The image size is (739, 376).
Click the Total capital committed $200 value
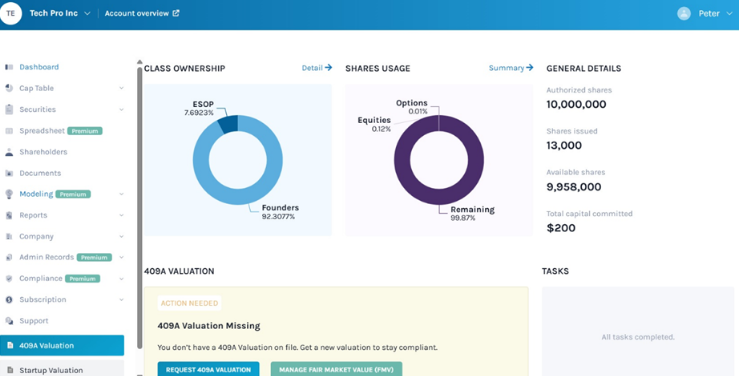561,228
